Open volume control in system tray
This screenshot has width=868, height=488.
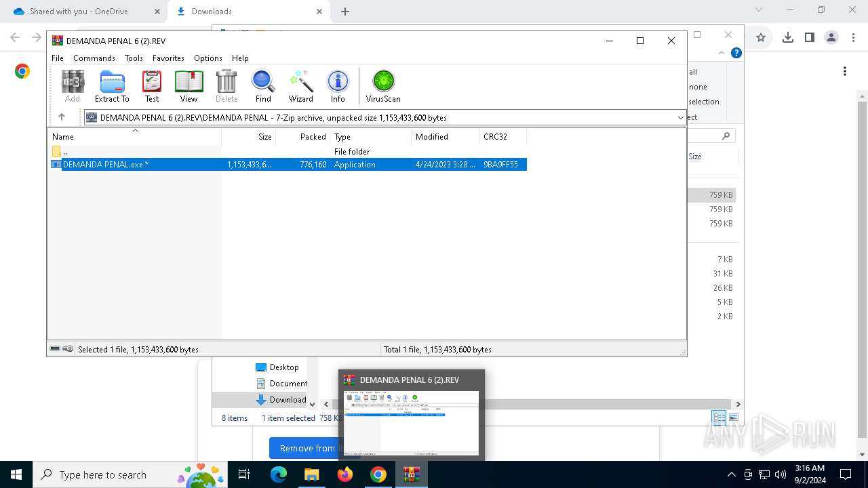[781, 474]
